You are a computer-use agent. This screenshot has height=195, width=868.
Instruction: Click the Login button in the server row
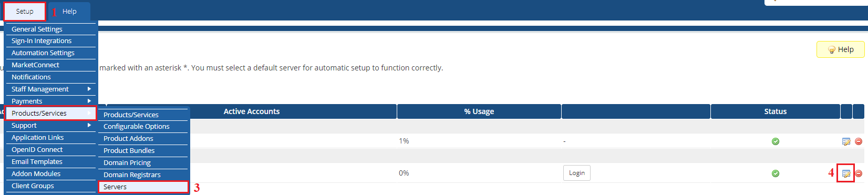tap(577, 173)
